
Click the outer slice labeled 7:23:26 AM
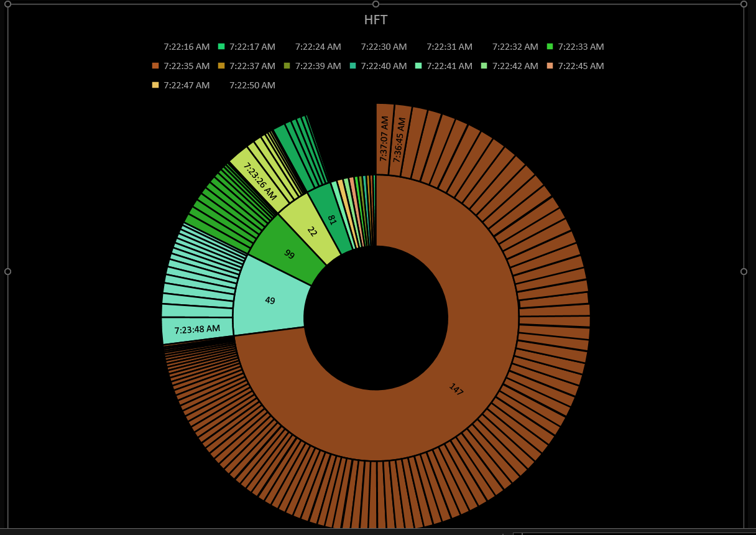pos(261,180)
